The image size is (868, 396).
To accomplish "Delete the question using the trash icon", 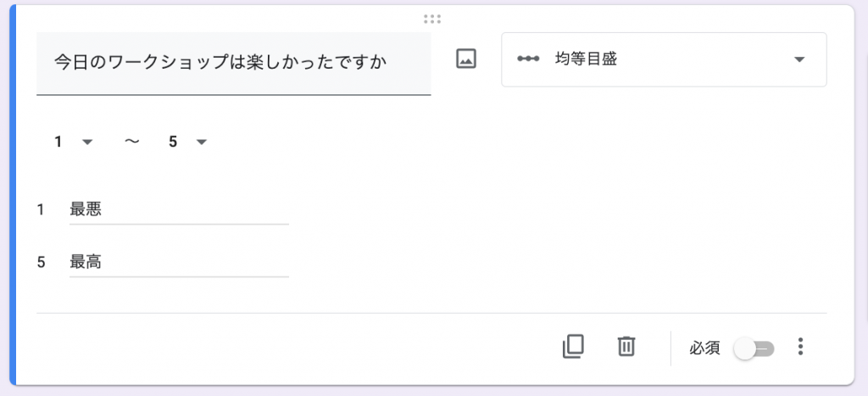I will [626, 347].
